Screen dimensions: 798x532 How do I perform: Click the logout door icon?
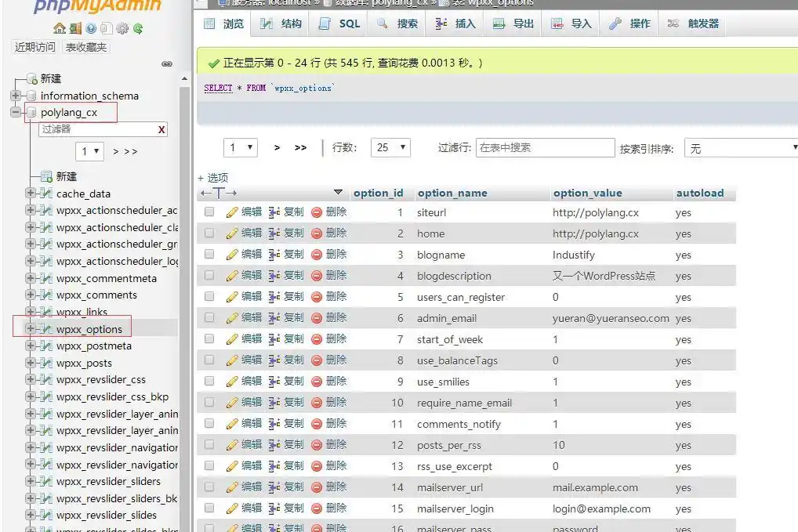tap(74, 29)
